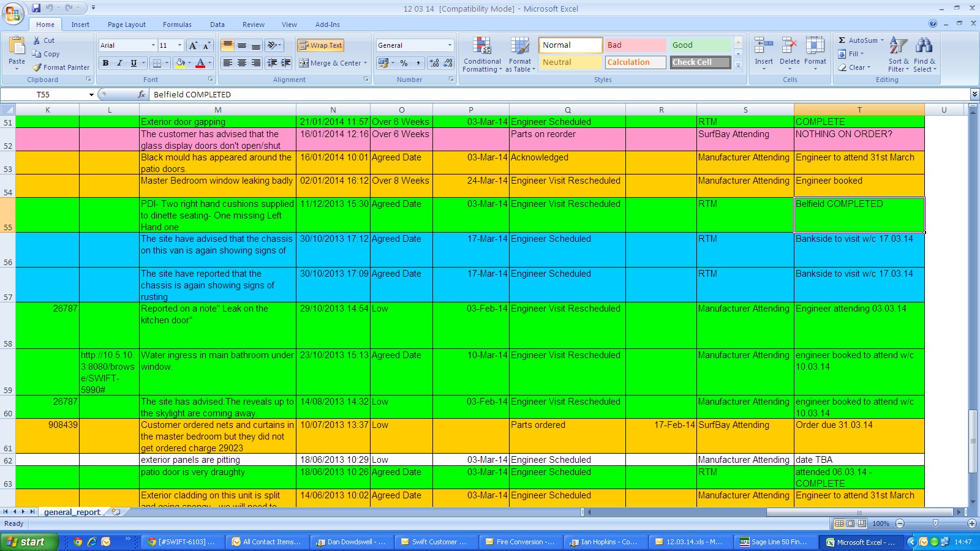Toggle Wrap Text for selected cell
The width and height of the screenshot is (980, 551).
click(320, 45)
